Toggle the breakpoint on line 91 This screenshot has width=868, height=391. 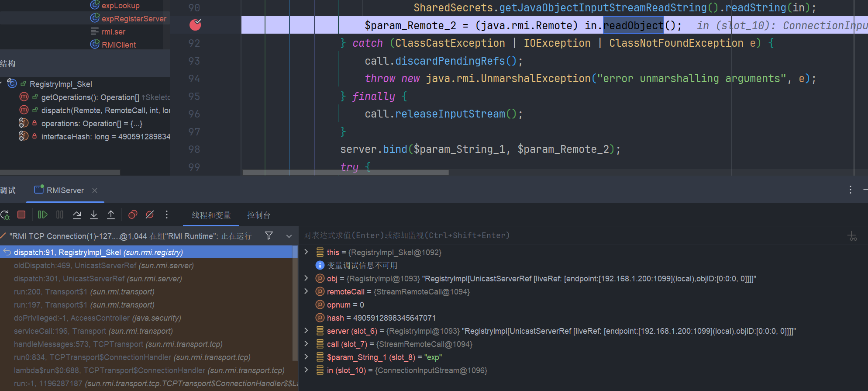coord(195,25)
